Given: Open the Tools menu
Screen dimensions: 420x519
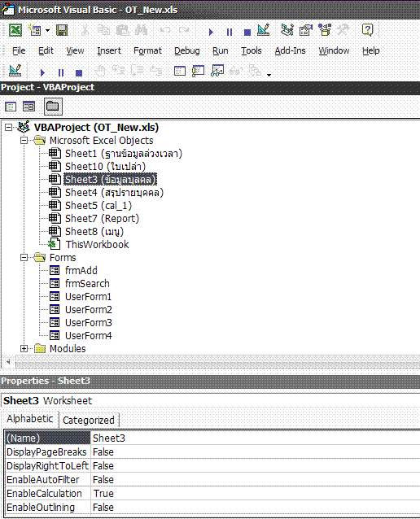Looking at the screenshot, I should [x=251, y=50].
